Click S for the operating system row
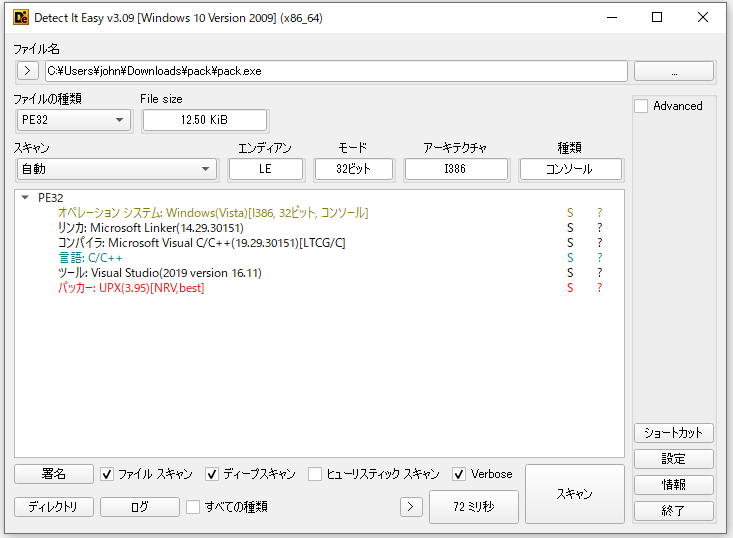 coord(570,213)
